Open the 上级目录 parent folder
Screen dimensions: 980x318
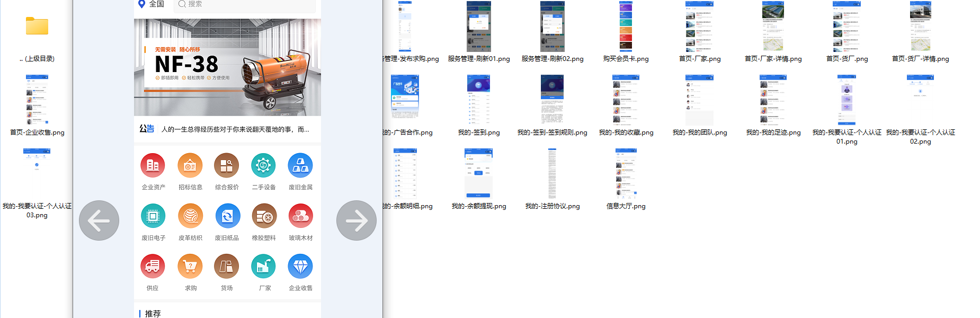point(37,26)
